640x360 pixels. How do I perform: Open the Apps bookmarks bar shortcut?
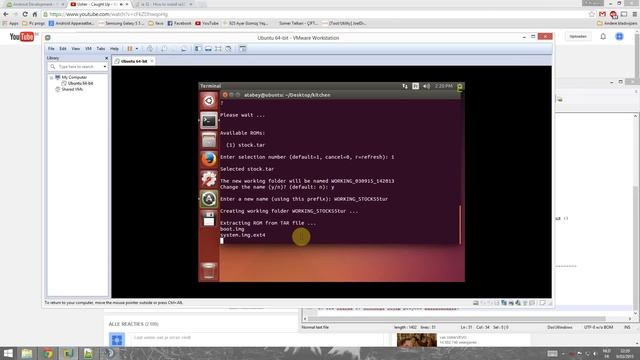coord(11,24)
